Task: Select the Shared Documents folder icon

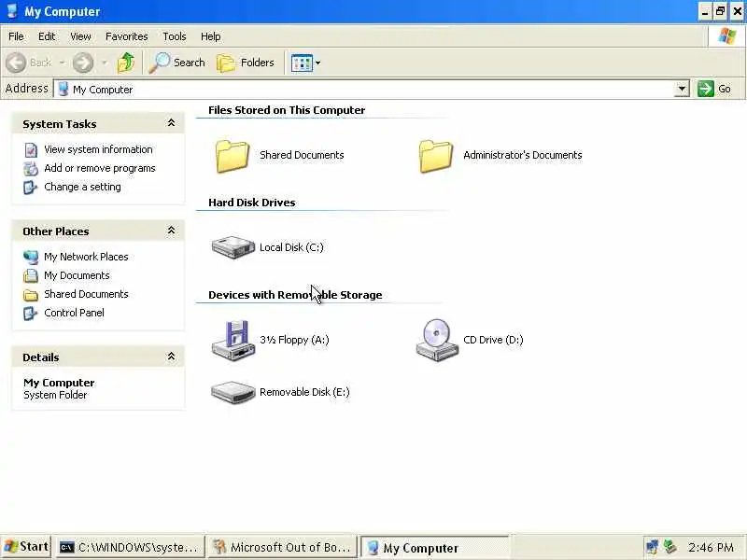Action: [233, 156]
